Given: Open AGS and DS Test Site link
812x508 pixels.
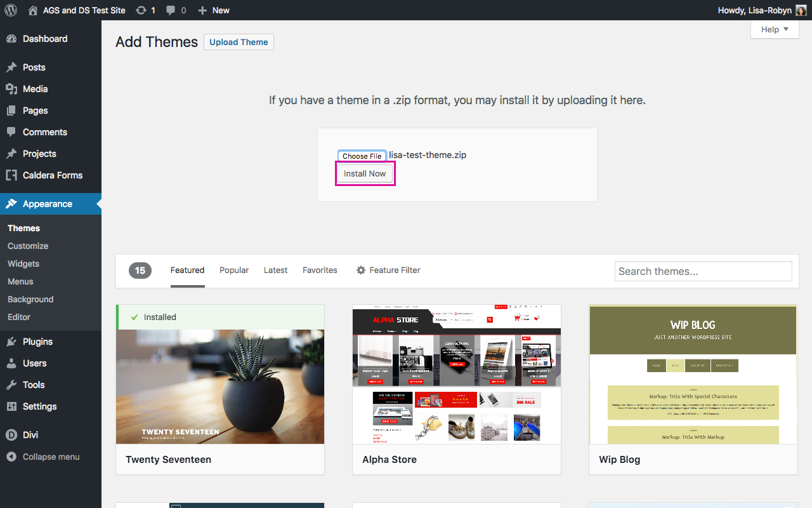Looking at the screenshot, I should 84,10.
